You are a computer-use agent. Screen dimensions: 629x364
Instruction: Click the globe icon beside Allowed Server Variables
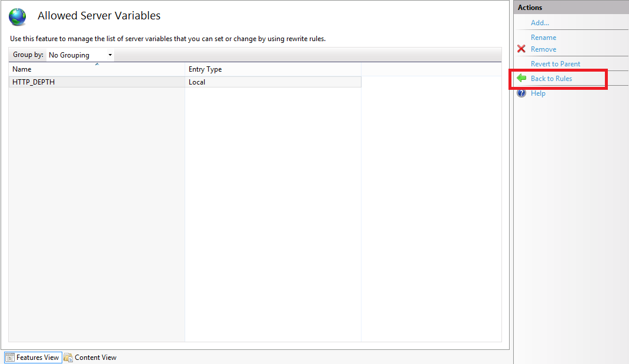[x=18, y=16]
